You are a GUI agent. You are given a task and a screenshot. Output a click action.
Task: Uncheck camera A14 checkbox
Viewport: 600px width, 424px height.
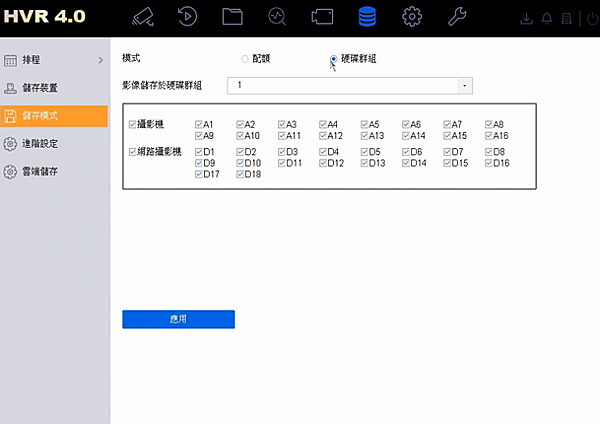click(x=406, y=135)
